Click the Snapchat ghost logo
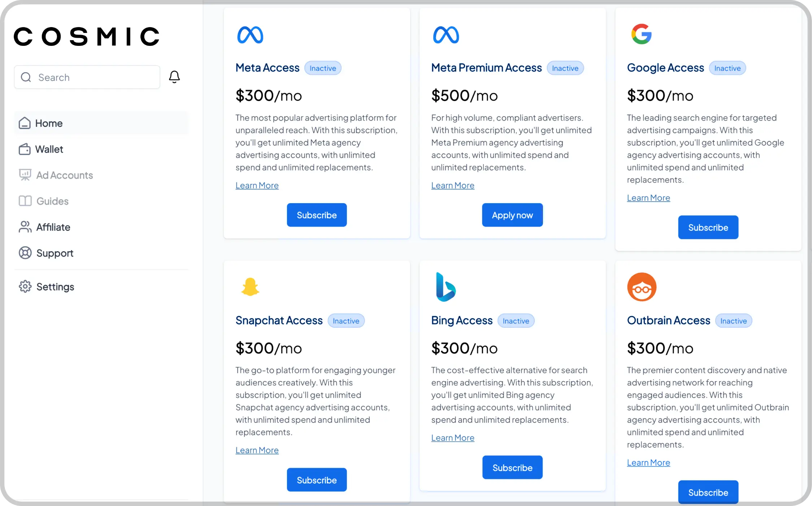812x506 pixels. (250, 287)
